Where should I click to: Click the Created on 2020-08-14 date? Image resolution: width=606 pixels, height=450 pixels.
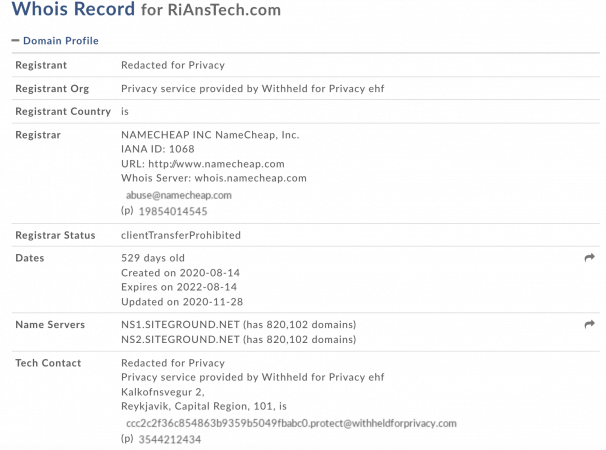(180, 273)
